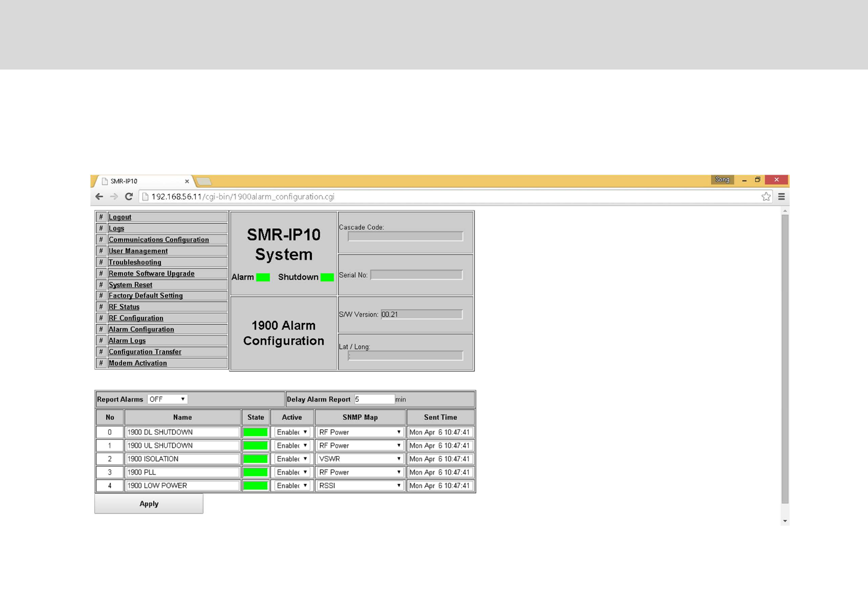
Task: Open the VSWR SNMP Map dropdown
Action: click(x=360, y=459)
